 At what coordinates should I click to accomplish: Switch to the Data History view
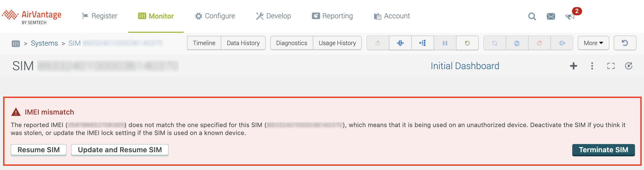[243, 43]
